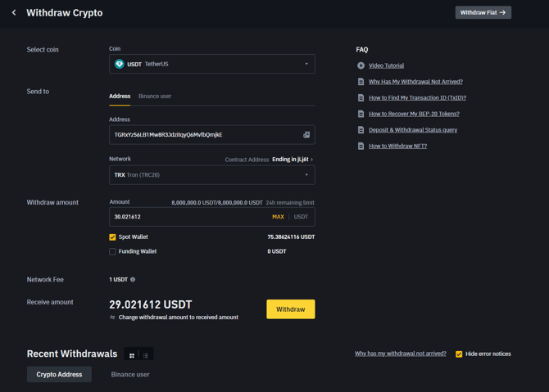Click document icon beside Why Has My Withdrawal Not Arrived

(x=361, y=82)
